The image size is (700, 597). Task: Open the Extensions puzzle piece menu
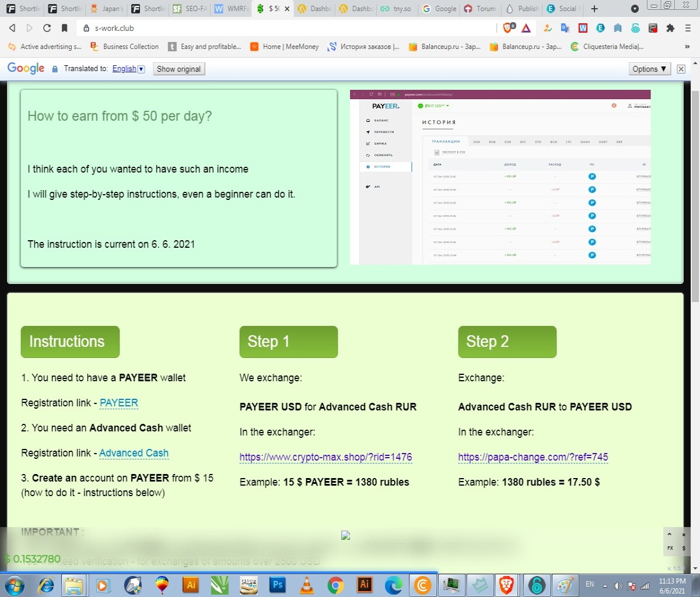point(670,27)
